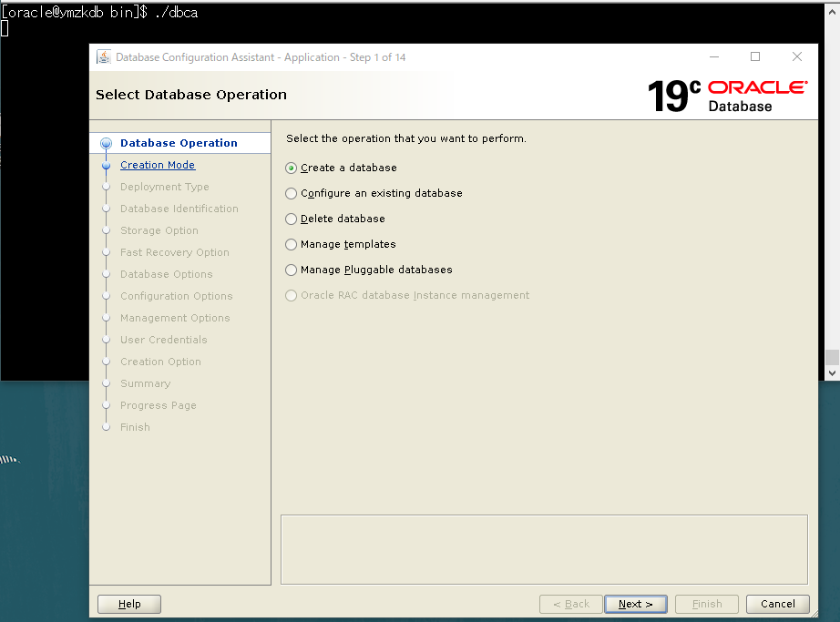
Task: Select the Delete database radio button
Action: (291, 219)
